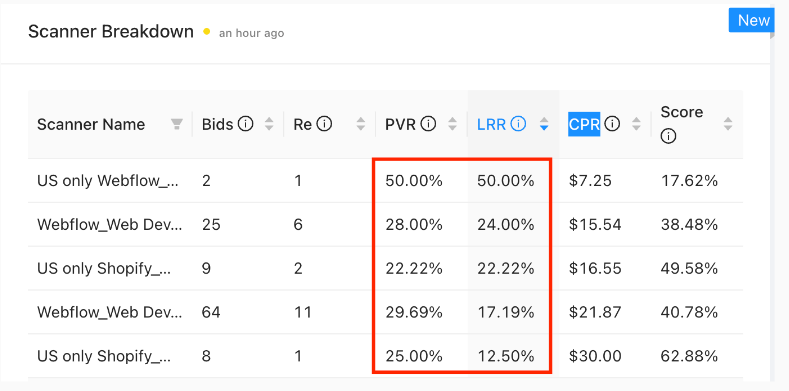Click the Re value 11
This screenshot has height=391, width=789.
pyautogui.click(x=302, y=312)
